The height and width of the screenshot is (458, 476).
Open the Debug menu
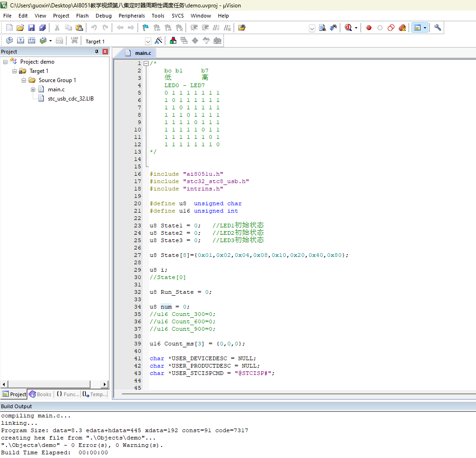click(x=103, y=16)
